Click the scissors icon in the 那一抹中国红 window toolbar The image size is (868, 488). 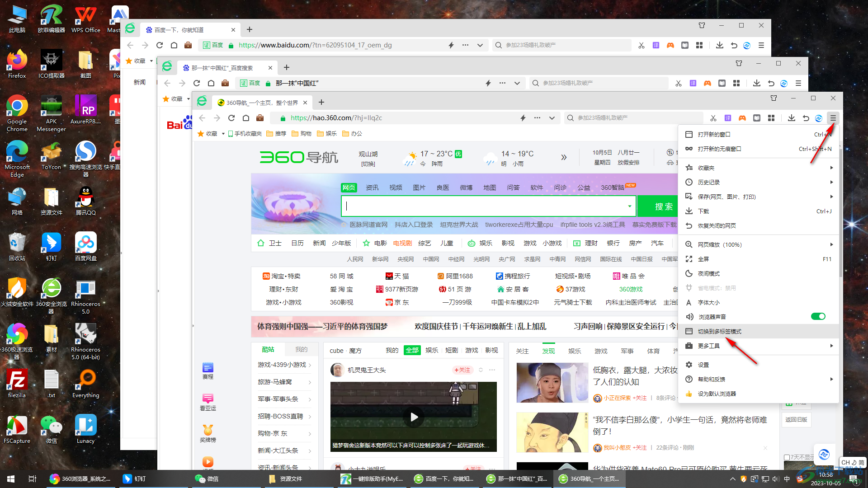[x=678, y=83]
